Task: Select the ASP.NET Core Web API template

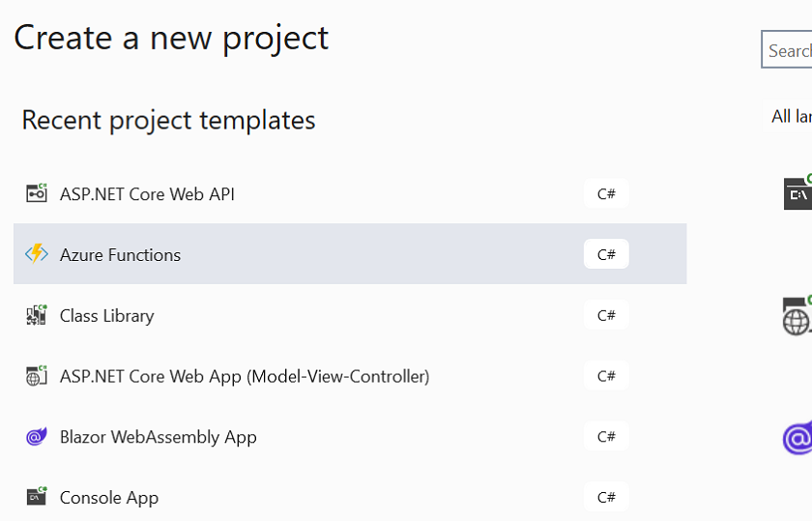Action: click(350, 193)
